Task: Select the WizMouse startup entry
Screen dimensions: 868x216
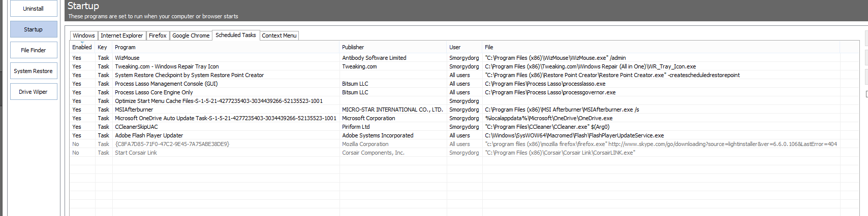Action: pyautogui.click(x=127, y=58)
